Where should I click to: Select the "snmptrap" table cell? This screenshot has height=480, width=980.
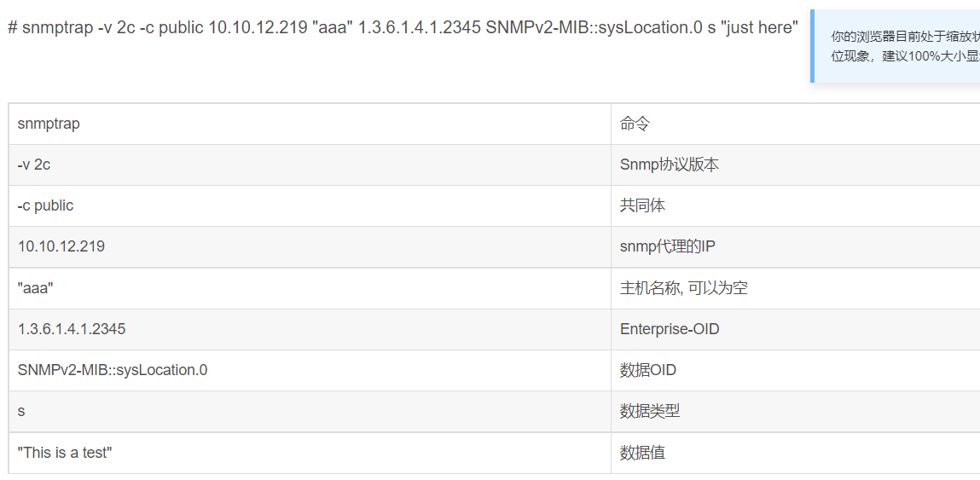[310, 124]
